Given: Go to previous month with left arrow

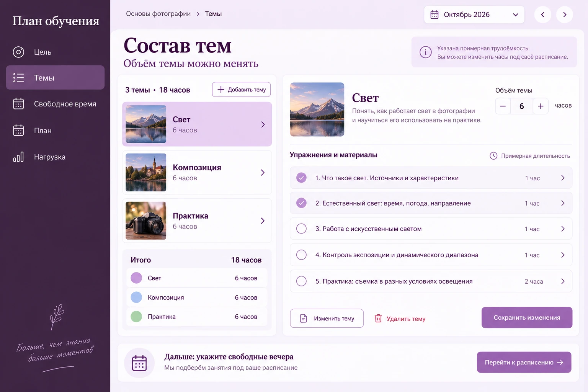Looking at the screenshot, I should (542, 15).
